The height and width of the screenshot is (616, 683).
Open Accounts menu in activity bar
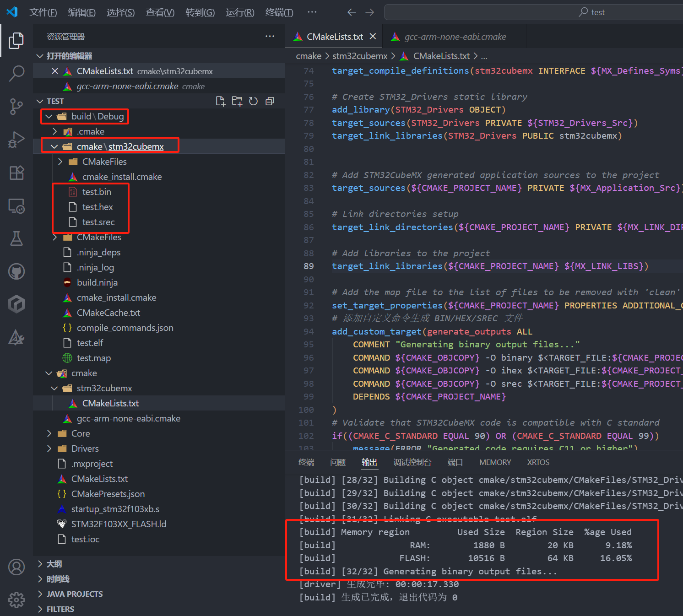click(16, 567)
